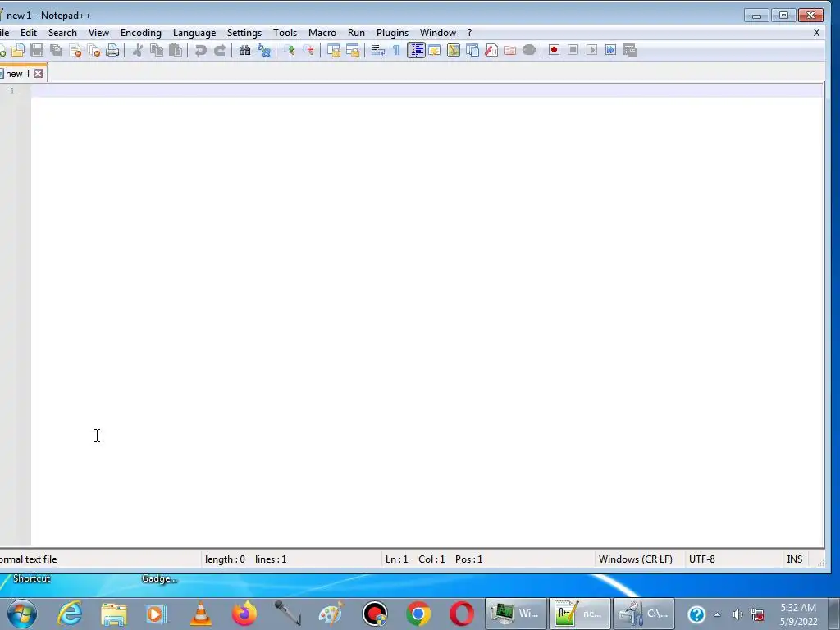
Task: Click the Paste clipboard icon
Action: [176, 50]
